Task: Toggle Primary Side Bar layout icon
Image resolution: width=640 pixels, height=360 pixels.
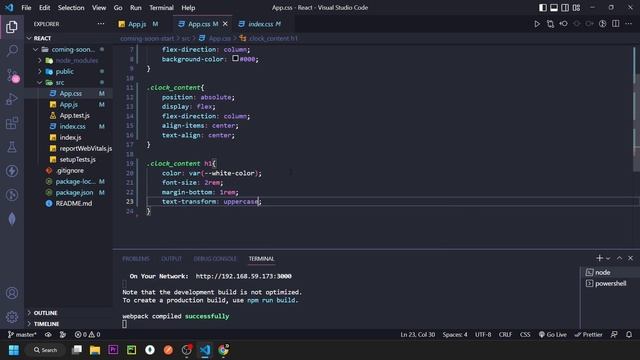Action: coord(542,8)
